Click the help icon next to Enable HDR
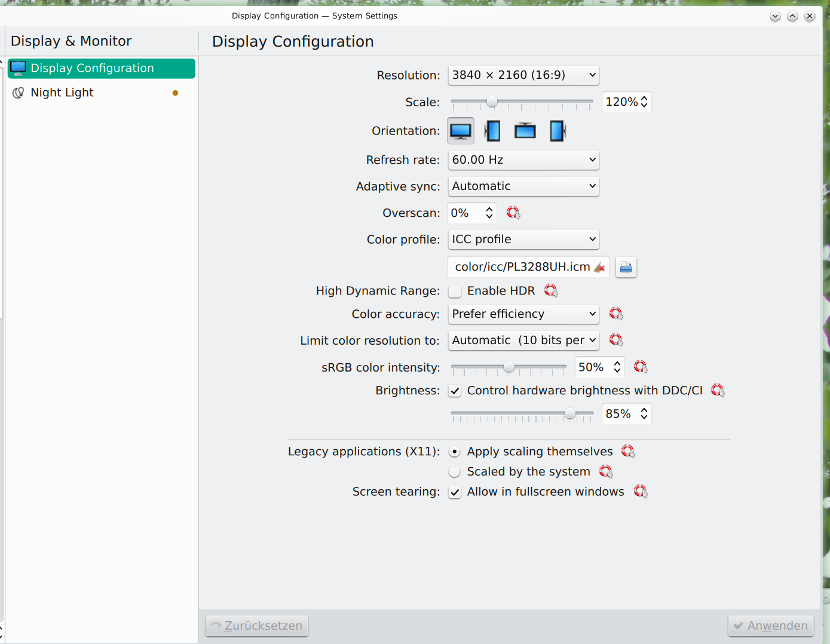830x644 pixels. click(551, 291)
